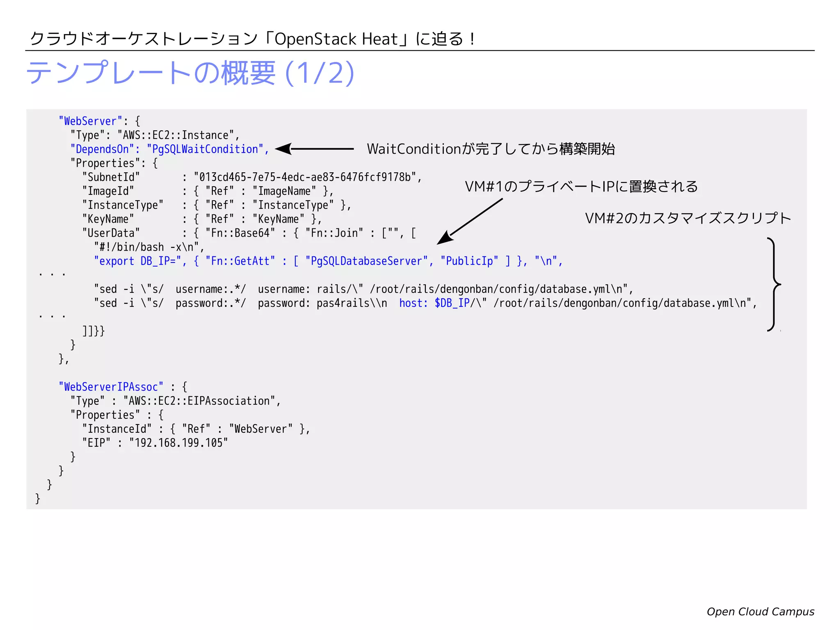Click the sed line setting password: pas4rails
Screen dimensions: 840x630
[425, 303]
